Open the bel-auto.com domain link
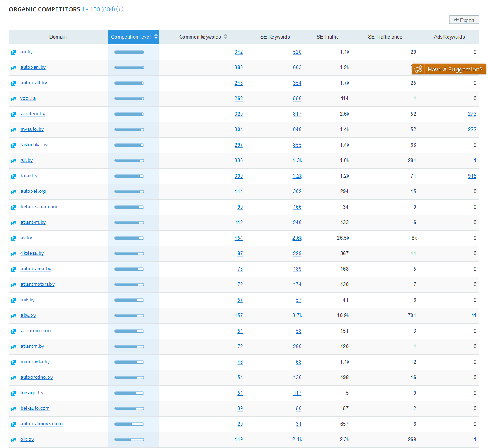 [x=35, y=408]
